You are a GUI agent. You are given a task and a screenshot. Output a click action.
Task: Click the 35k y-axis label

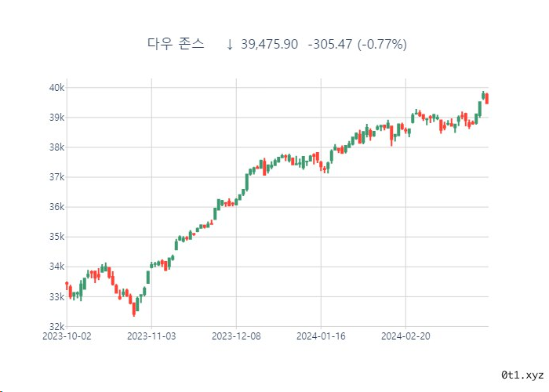pyautogui.click(x=56, y=237)
